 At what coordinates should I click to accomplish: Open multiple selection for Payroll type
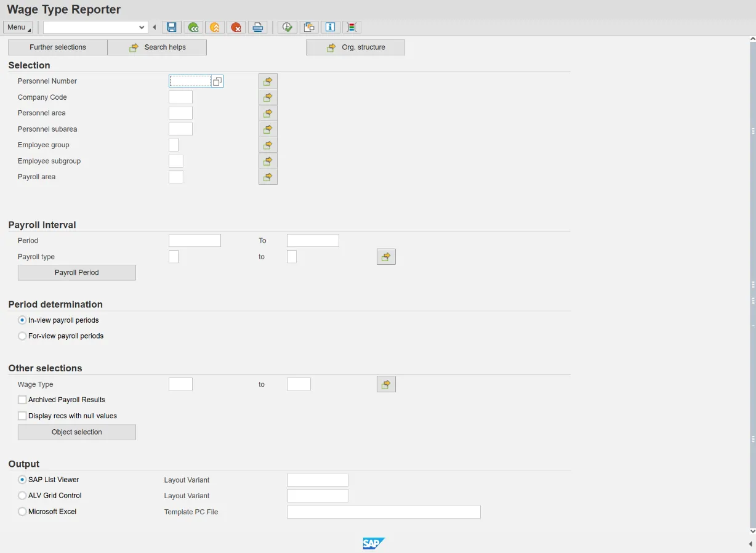click(x=386, y=257)
